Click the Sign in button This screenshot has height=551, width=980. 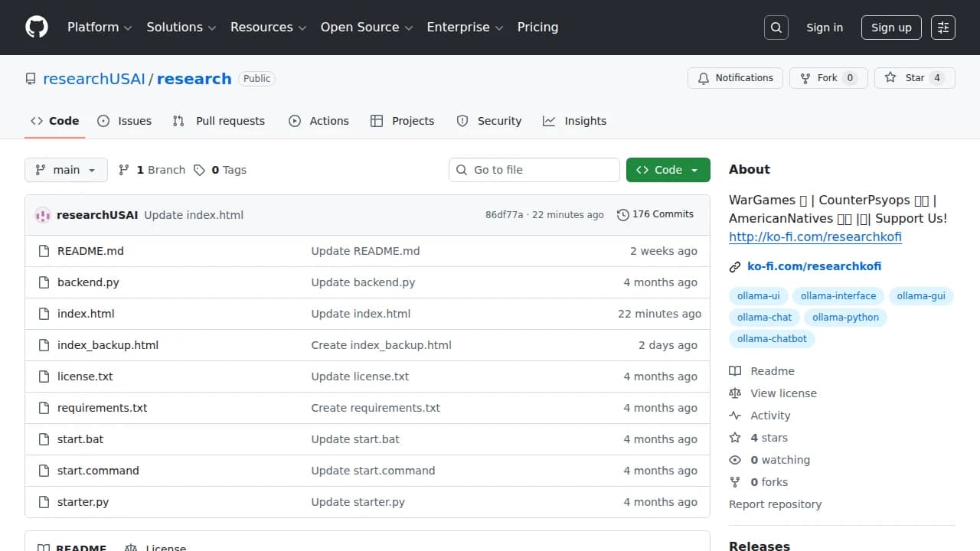(x=824, y=28)
